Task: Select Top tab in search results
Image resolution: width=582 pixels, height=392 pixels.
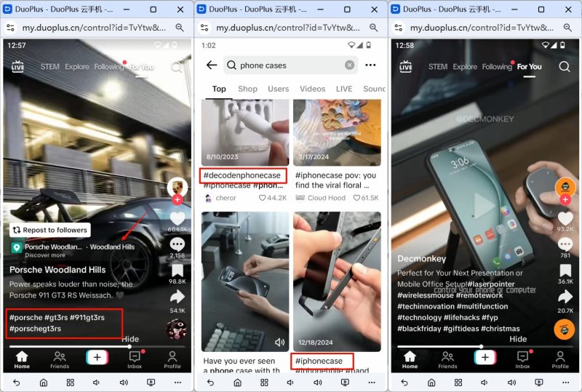Action: click(x=219, y=89)
